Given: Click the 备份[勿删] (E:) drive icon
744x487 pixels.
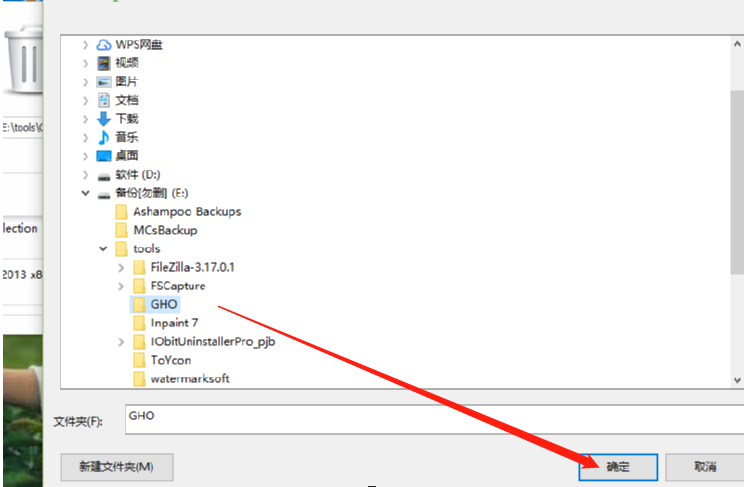Looking at the screenshot, I should (104, 195).
